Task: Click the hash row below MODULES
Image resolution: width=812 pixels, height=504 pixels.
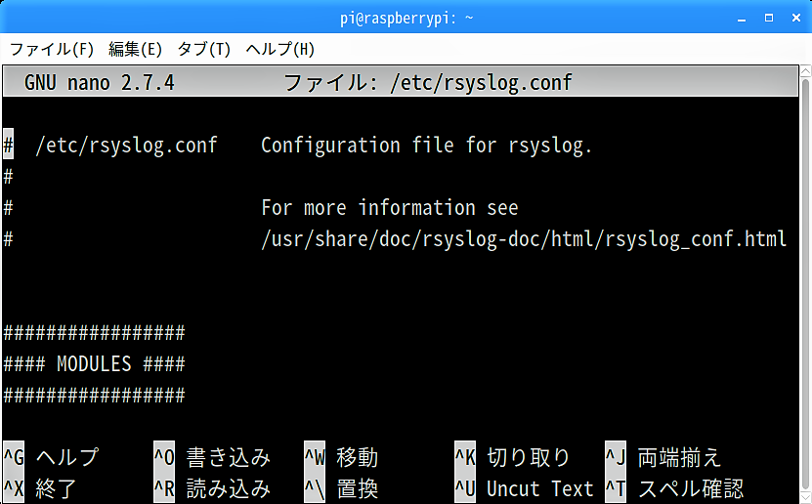Action: coord(94,396)
